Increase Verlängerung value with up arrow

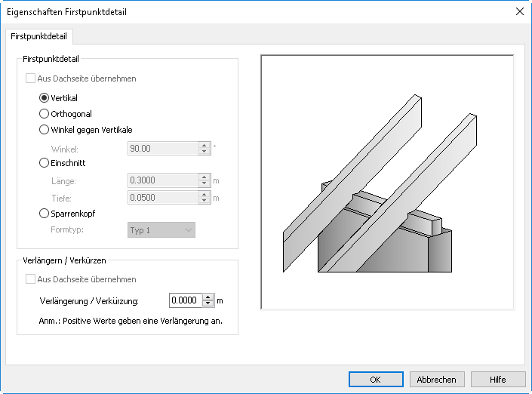(208, 297)
